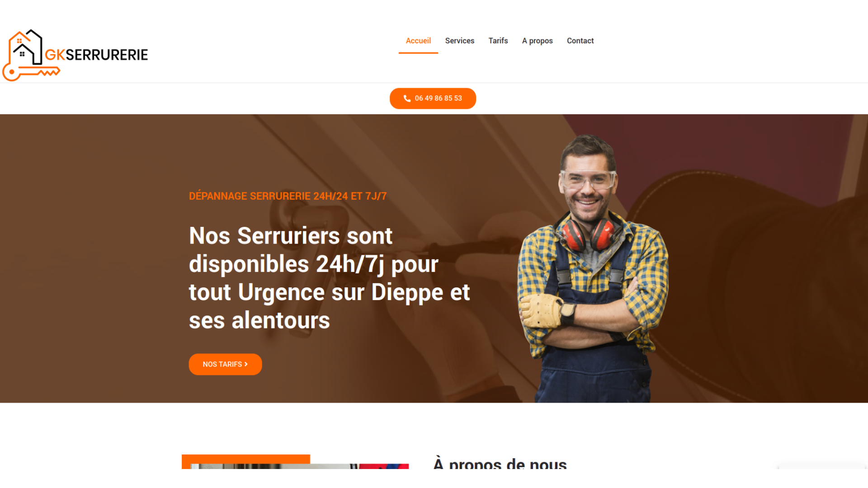Click the phone icon in the orange call button
This screenshot has height=488, width=868.
click(407, 99)
